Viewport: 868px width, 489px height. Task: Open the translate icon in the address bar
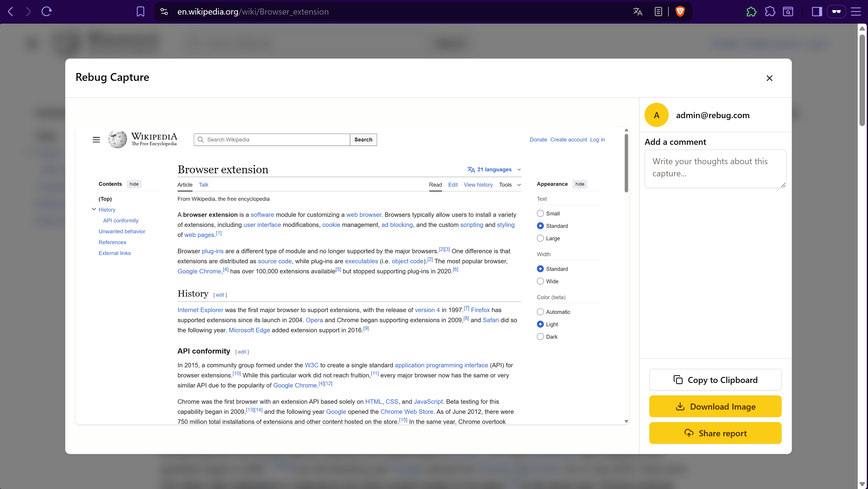click(638, 12)
